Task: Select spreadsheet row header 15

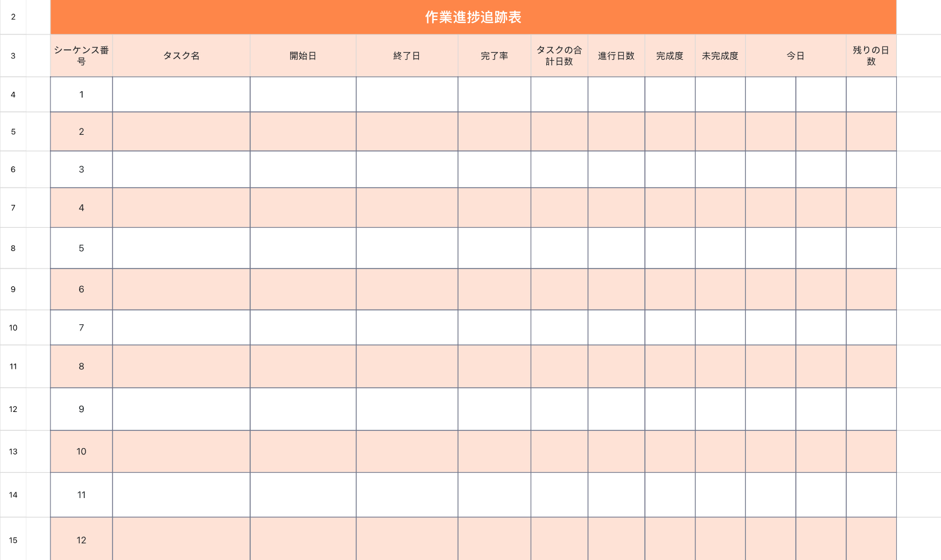Action: pos(13,539)
